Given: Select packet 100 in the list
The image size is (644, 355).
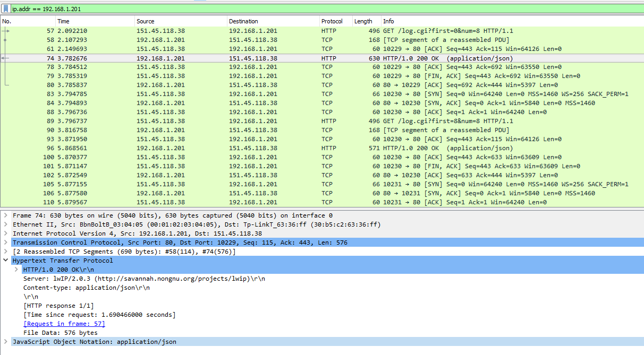Looking at the screenshot, I should pyautogui.click(x=322, y=157).
